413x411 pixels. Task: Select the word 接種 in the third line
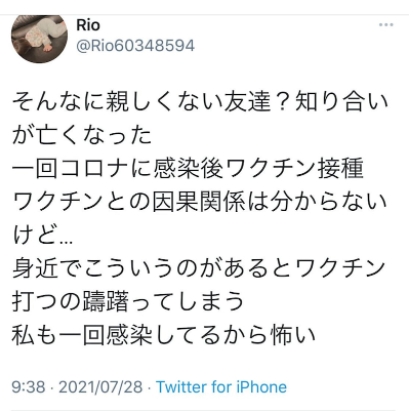point(341,168)
